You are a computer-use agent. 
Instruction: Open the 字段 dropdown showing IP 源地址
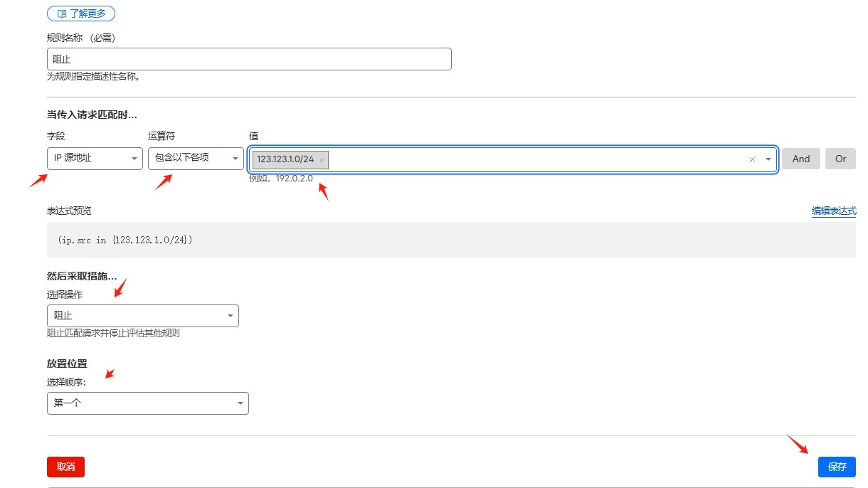[95, 159]
